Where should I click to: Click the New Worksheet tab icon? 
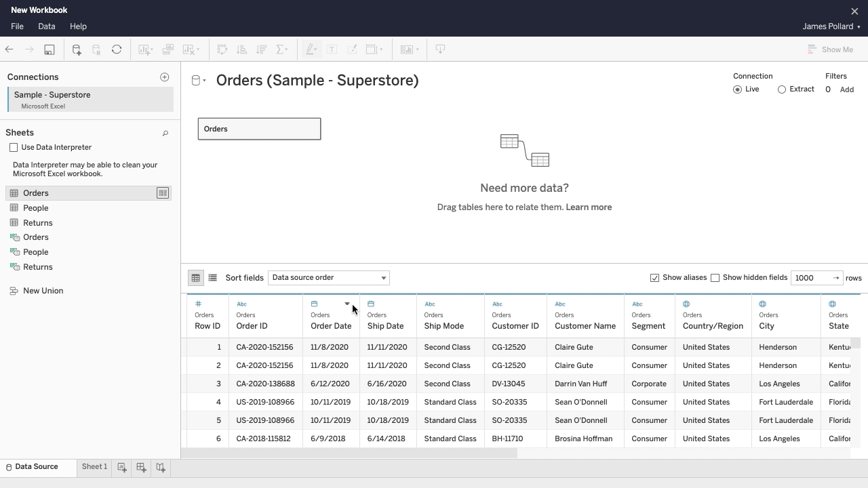coord(122,467)
